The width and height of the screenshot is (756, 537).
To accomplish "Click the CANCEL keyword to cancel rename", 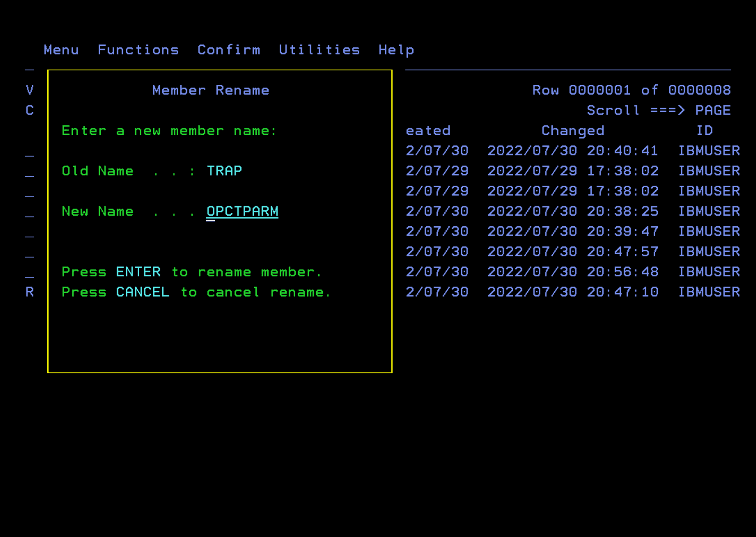I will pyautogui.click(x=142, y=292).
